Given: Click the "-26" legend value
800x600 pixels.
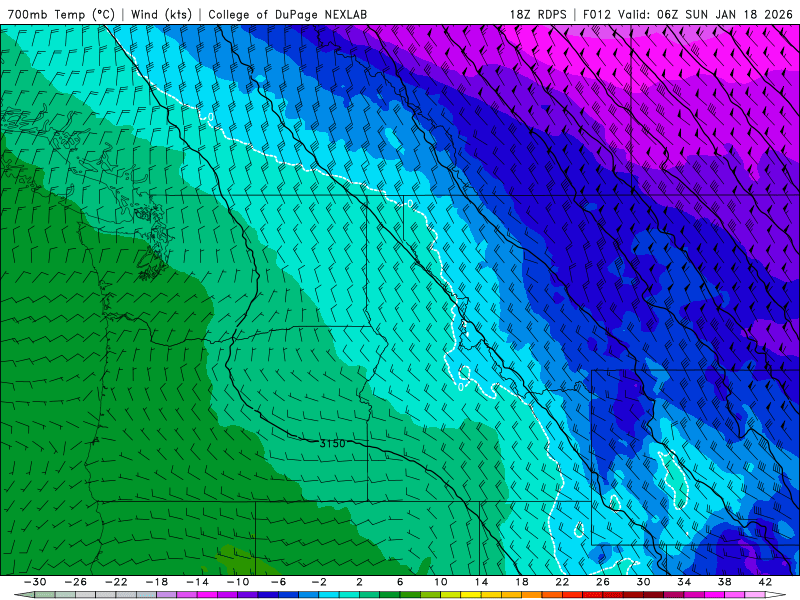Looking at the screenshot, I should click(x=76, y=582).
